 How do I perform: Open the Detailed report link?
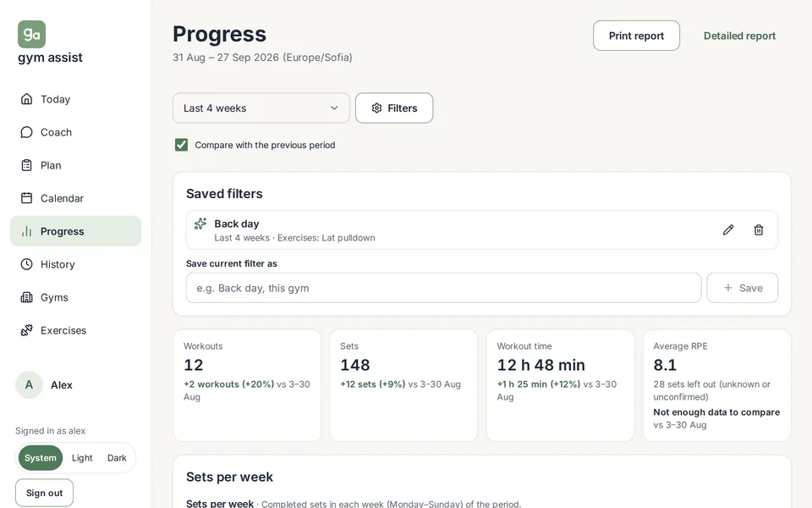click(739, 36)
